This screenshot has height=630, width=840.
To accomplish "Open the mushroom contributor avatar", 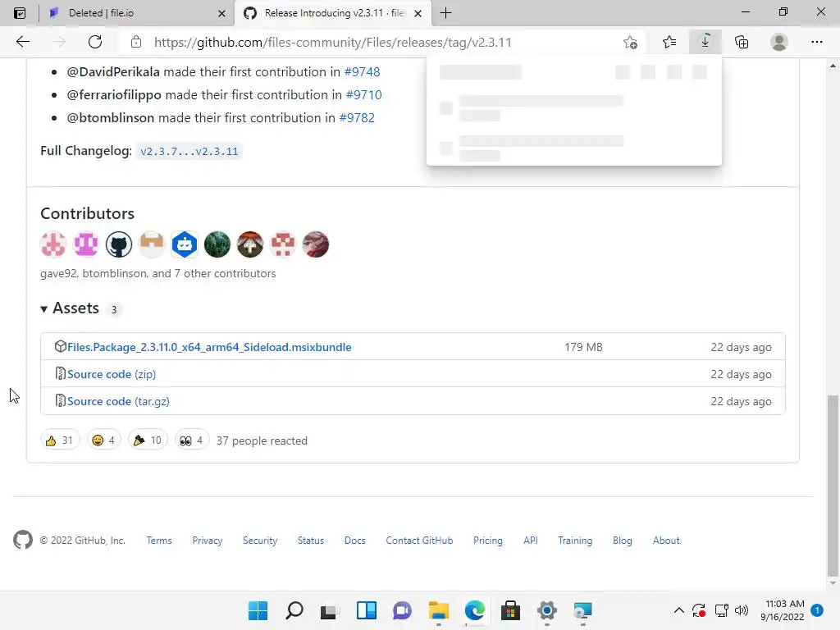I will pyautogui.click(x=250, y=244).
